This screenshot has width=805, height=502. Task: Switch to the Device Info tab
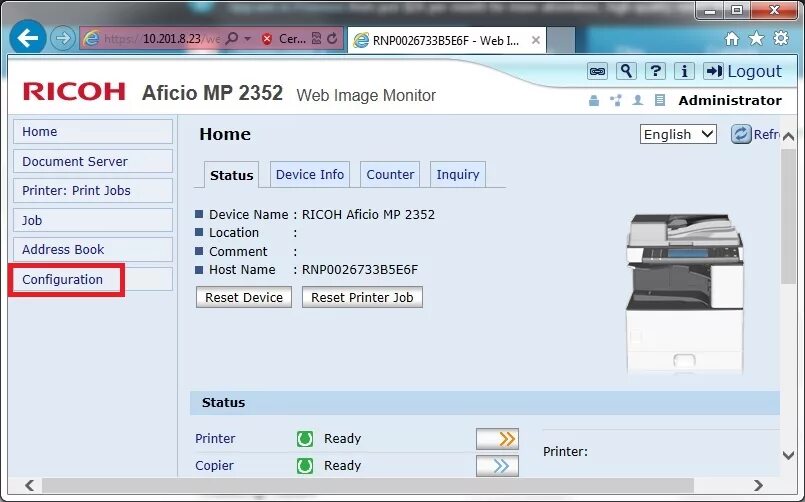310,175
